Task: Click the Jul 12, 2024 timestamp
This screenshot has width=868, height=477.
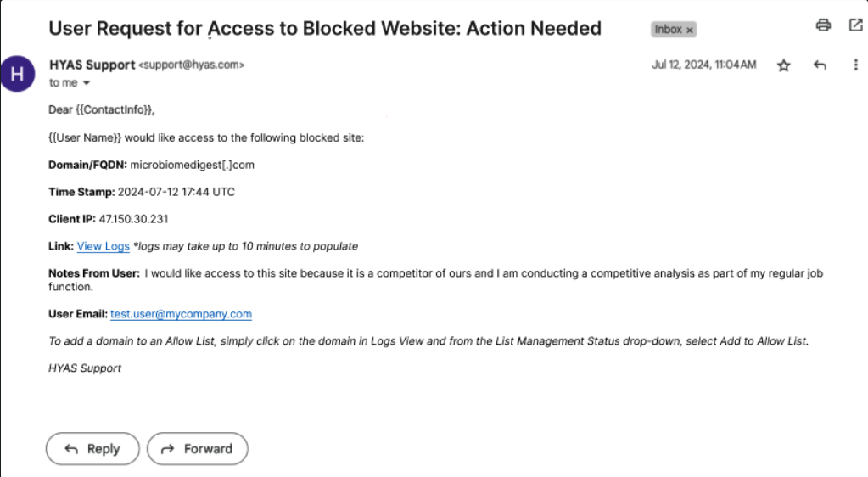Action: [x=703, y=65]
